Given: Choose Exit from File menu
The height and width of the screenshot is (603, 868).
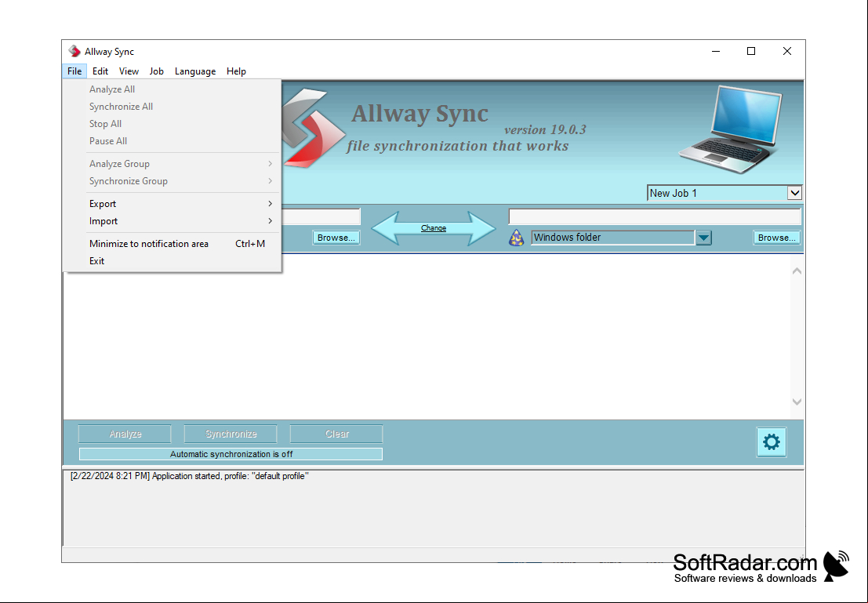Looking at the screenshot, I should (x=173, y=260).
